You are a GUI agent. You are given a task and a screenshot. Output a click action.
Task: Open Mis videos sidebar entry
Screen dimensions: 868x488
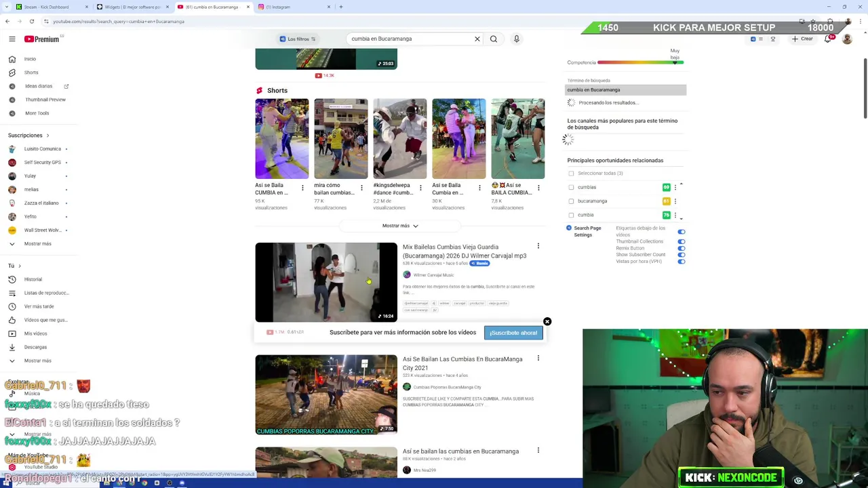(x=35, y=333)
